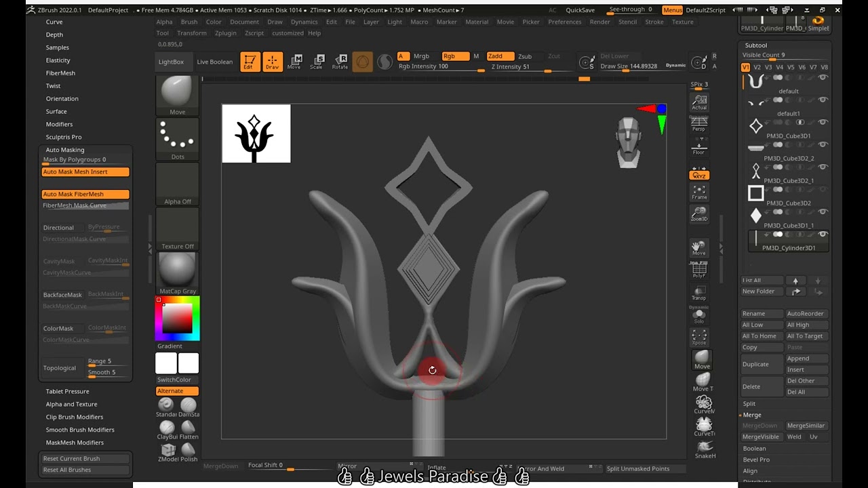
Task: Select the SnakeHook brush icon
Action: tap(705, 449)
